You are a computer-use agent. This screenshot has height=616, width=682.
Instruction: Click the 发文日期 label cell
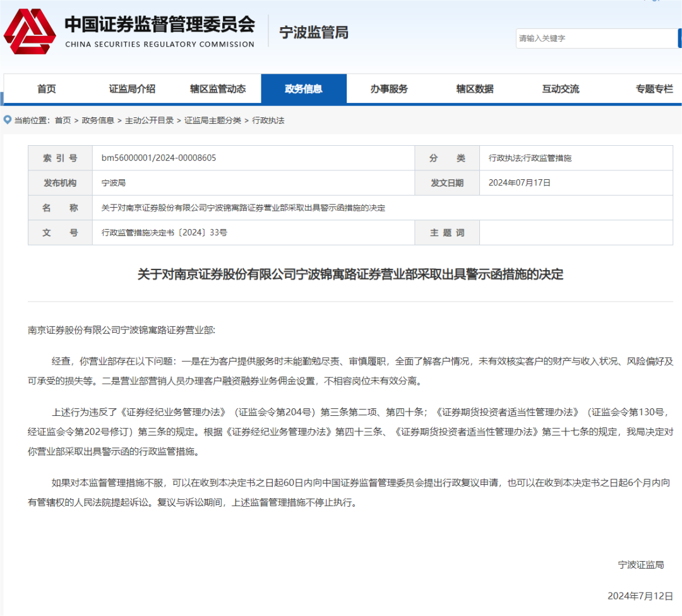pyautogui.click(x=447, y=183)
